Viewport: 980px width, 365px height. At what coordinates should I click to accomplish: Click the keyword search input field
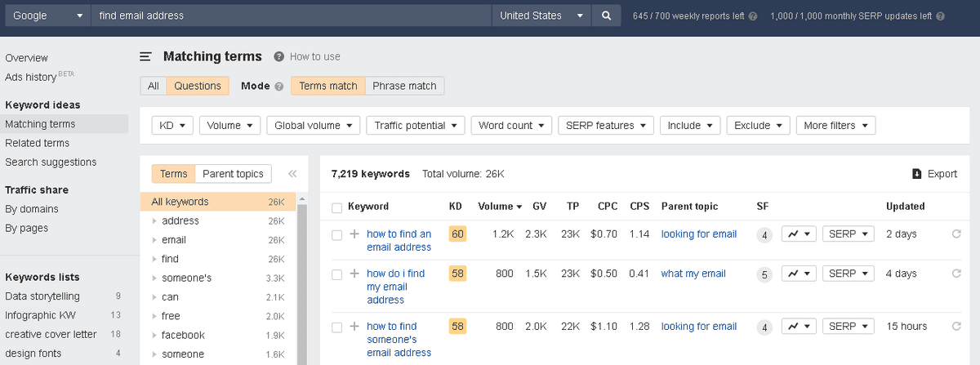click(291, 16)
